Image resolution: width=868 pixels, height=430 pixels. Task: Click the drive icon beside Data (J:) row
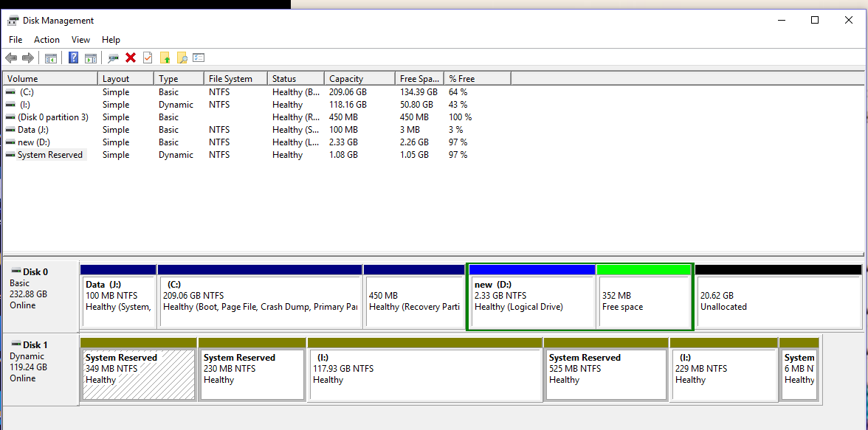coord(10,130)
